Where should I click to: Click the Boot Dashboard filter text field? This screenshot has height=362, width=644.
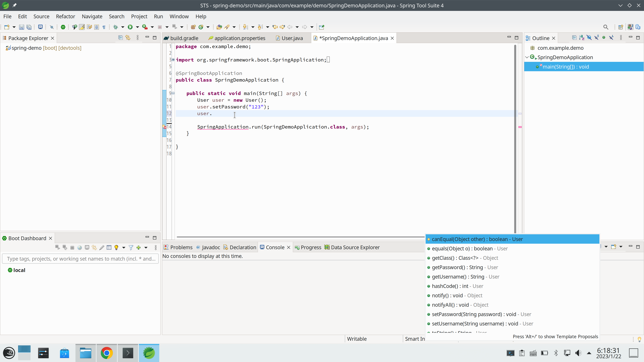80,259
